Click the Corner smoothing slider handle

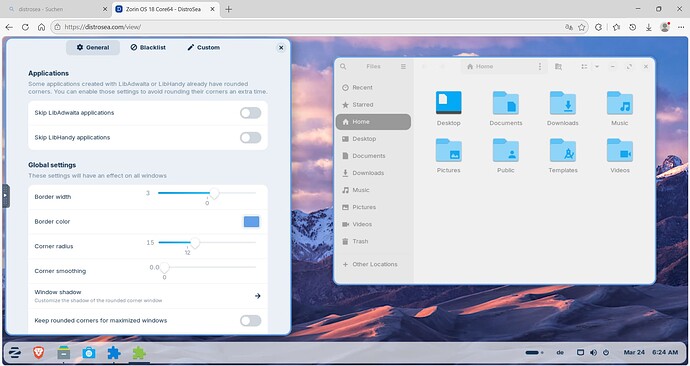tap(164, 267)
